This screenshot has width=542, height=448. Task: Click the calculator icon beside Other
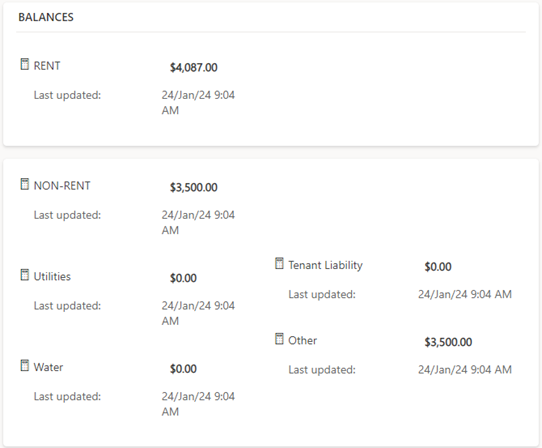pyautogui.click(x=279, y=339)
